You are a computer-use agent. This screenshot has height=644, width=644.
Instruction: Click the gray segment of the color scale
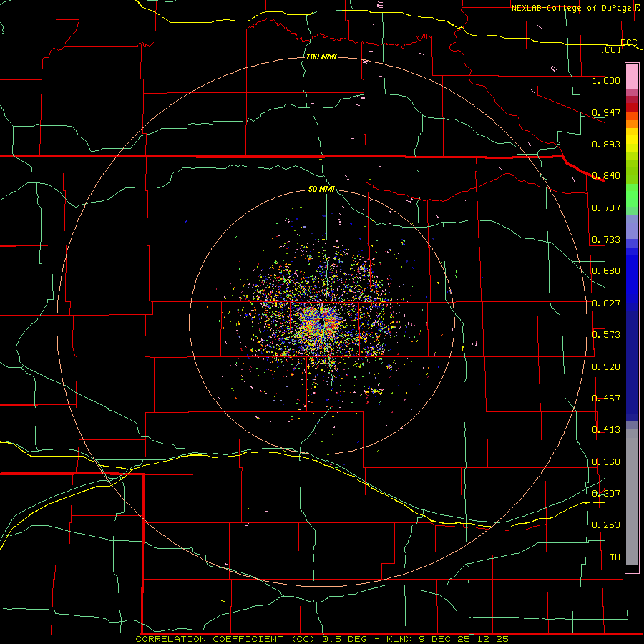coord(632,497)
